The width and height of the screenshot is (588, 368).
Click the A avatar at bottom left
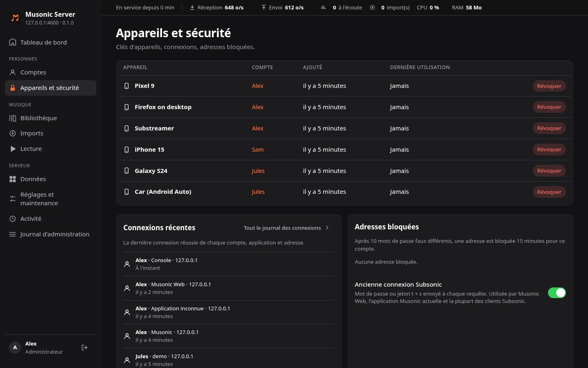tap(15, 348)
